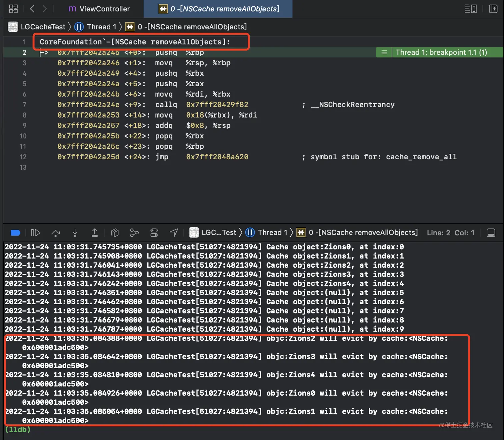504x440 pixels.
Task: Step over the current instruction
Action: [55, 233]
